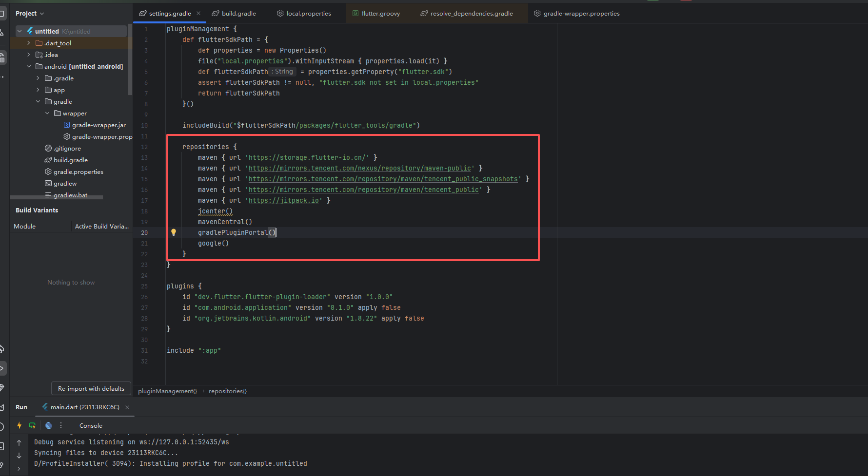This screenshot has height=476, width=868.
Task: Click the lightbulb intention icon on line 20
Action: [174, 232]
